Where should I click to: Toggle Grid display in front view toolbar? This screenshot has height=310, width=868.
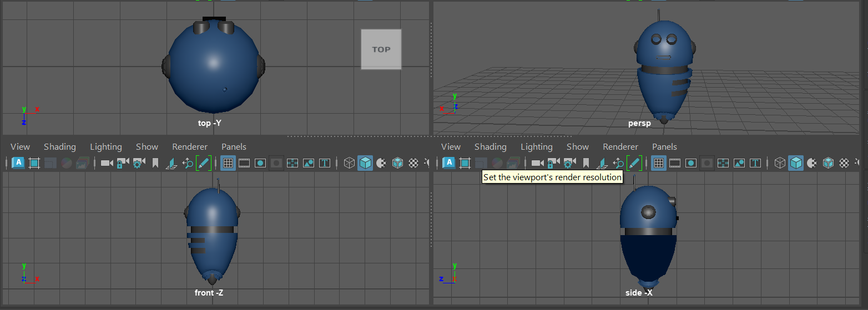click(x=228, y=163)
